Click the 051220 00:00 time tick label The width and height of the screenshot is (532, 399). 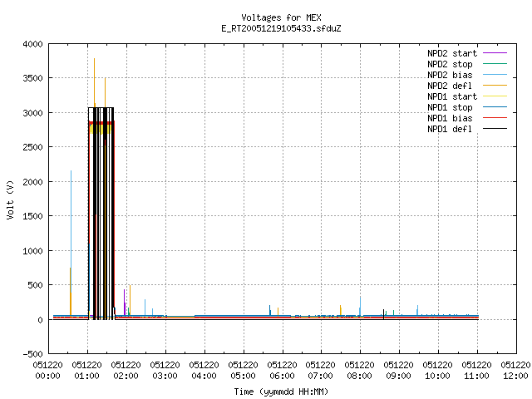point(48,371)
